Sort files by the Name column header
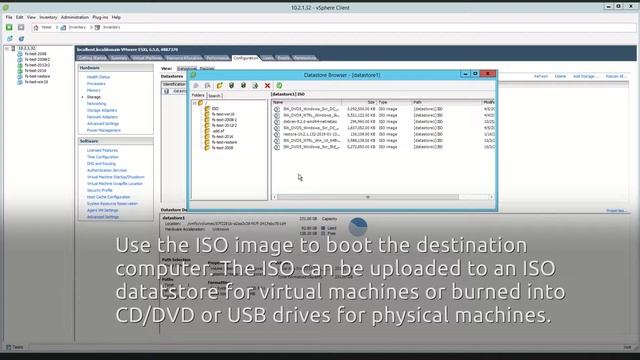Image resolution: width=640 pixels, height=360 pixels. (307, 102)
